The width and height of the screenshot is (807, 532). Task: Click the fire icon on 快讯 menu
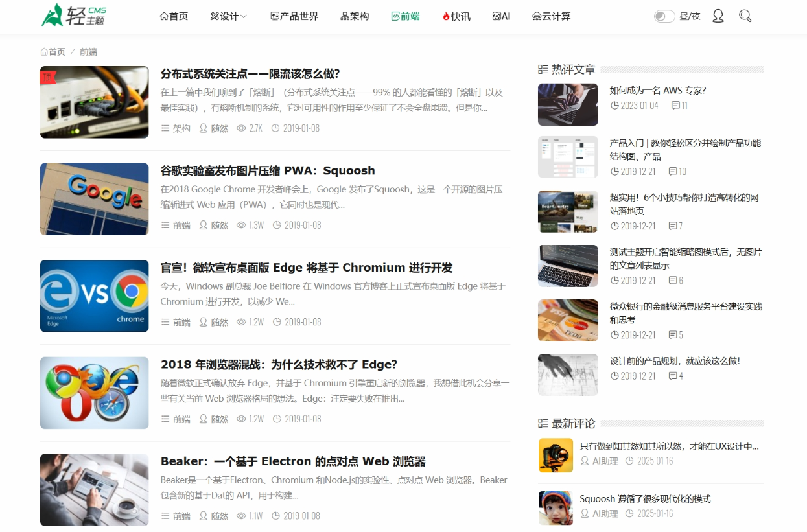447,16
